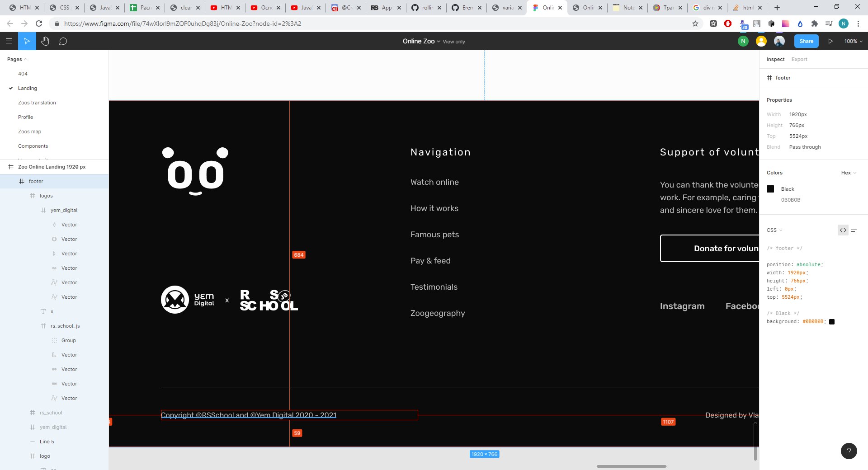Reload the browser page
The width and height of the screenshot is (868, 470).
click(x=39, y=23)
